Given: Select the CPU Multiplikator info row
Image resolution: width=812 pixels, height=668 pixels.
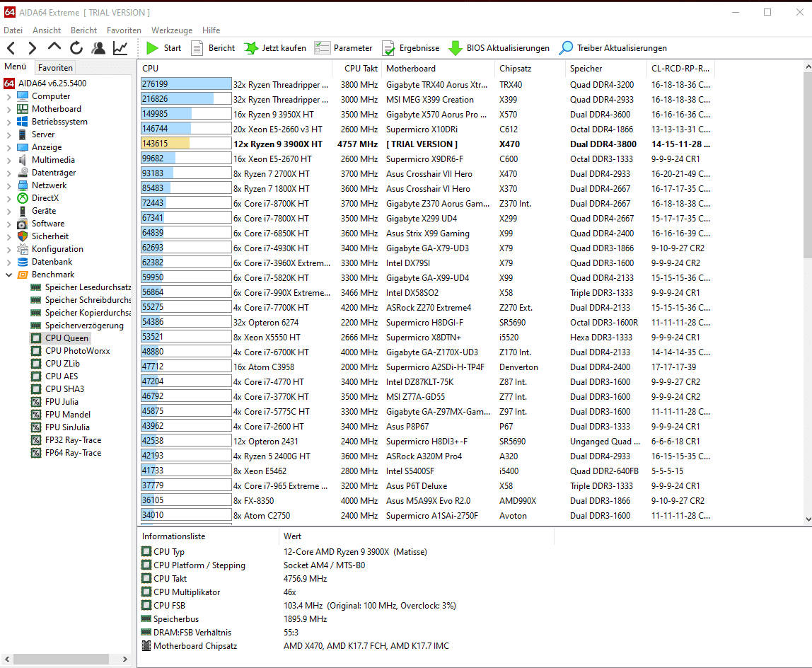Looking at the screenshot, I should point(345,592).
